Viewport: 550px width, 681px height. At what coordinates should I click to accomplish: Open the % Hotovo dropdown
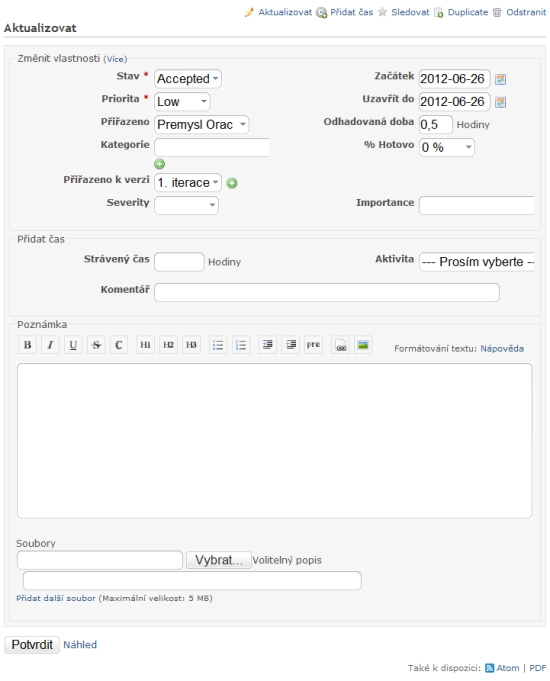click(447, 147)
